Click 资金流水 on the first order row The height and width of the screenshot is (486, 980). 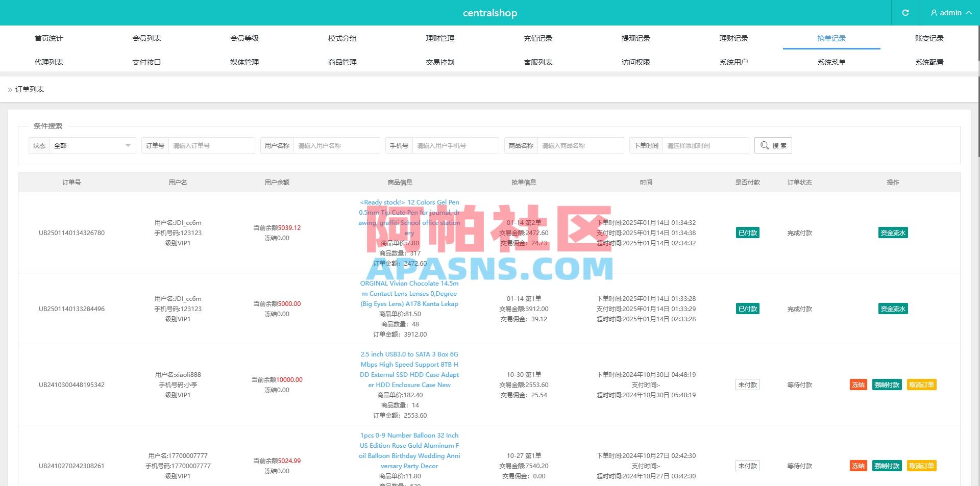(893, 233)
